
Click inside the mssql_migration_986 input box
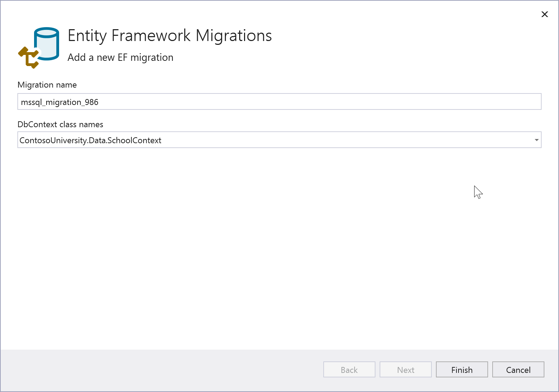(139, 101)
